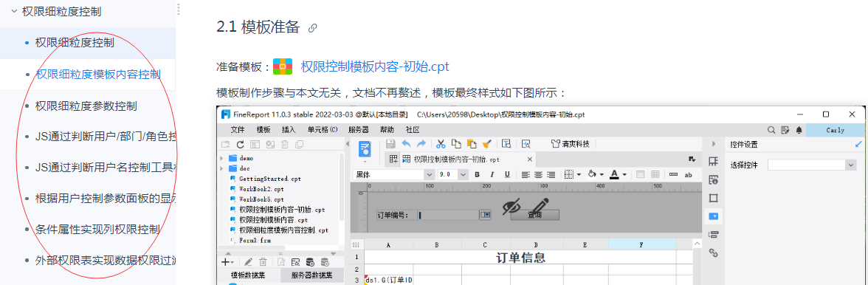Click the scissors Cut icon
The image size is (868, 285).
(441, 144)
